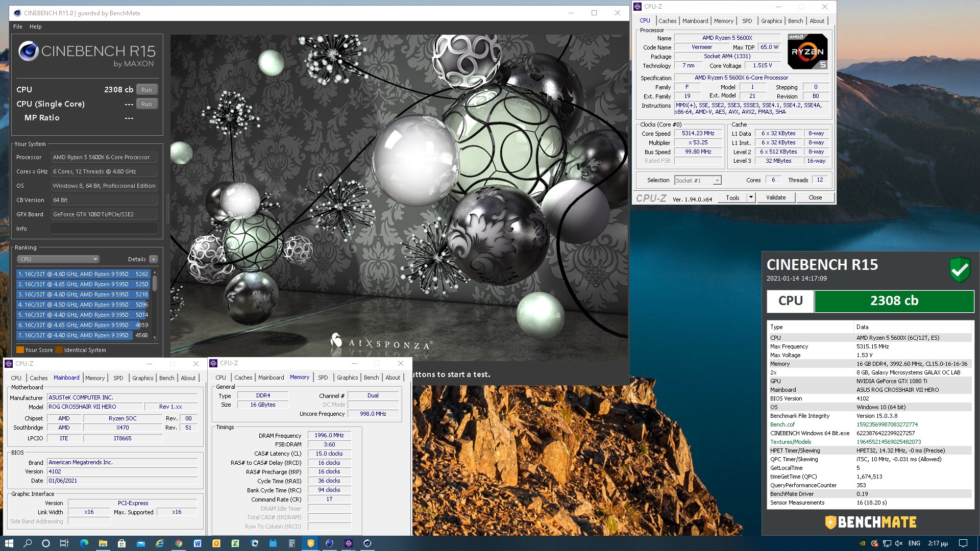Click the BIOS Version 4102 field in CPU-Z
Screen dimensions: 980x551
pos(122,471)
